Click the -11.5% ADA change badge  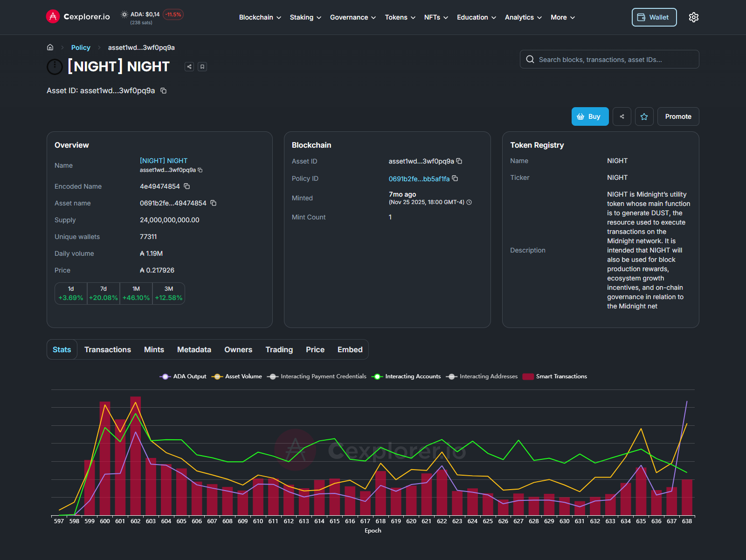173,14
